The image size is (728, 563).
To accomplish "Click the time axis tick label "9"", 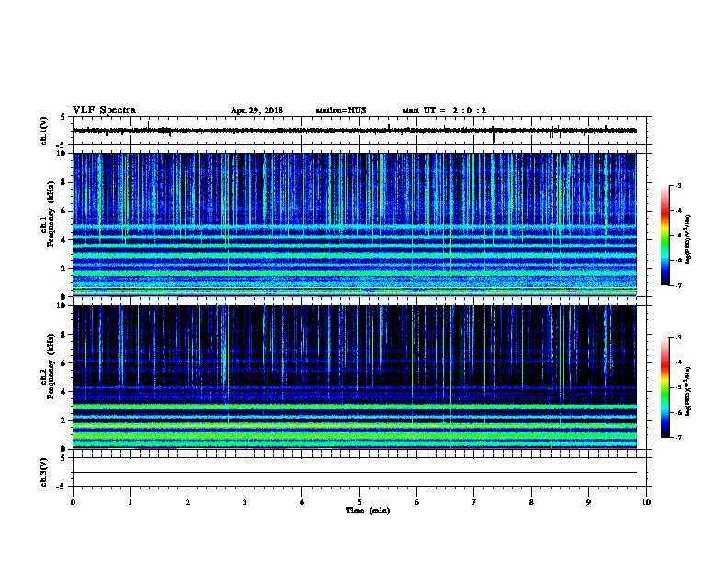I will point(588,502).
